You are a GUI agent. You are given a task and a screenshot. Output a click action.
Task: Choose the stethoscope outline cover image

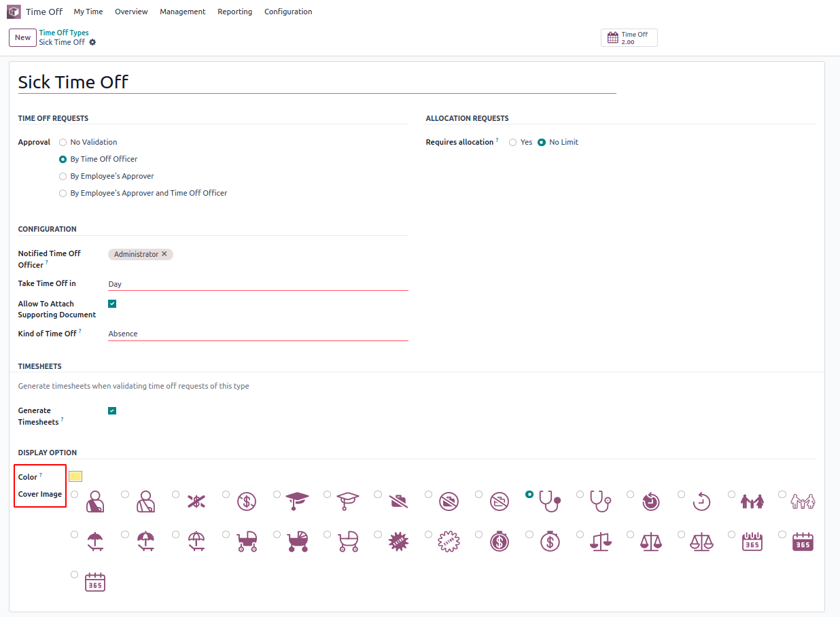(x=580, y=495)
